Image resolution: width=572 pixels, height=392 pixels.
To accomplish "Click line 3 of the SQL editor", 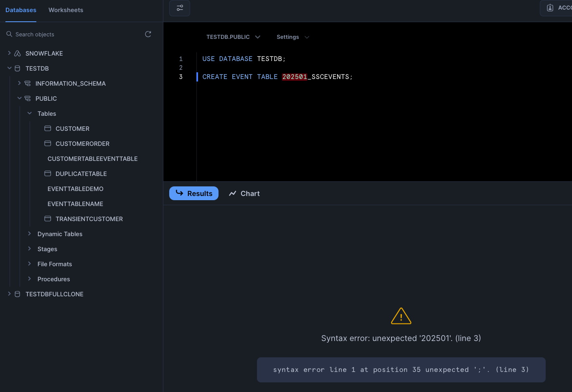I will coord(277,77).
